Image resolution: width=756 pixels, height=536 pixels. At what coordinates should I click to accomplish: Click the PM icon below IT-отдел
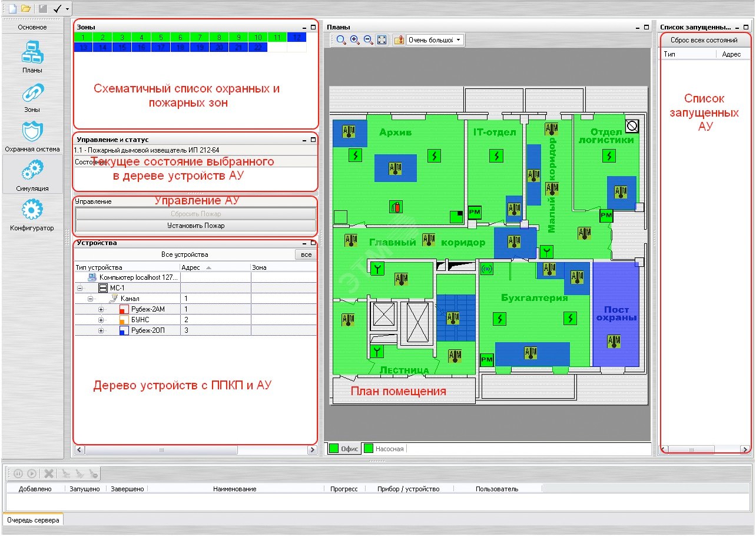[475, 213]
